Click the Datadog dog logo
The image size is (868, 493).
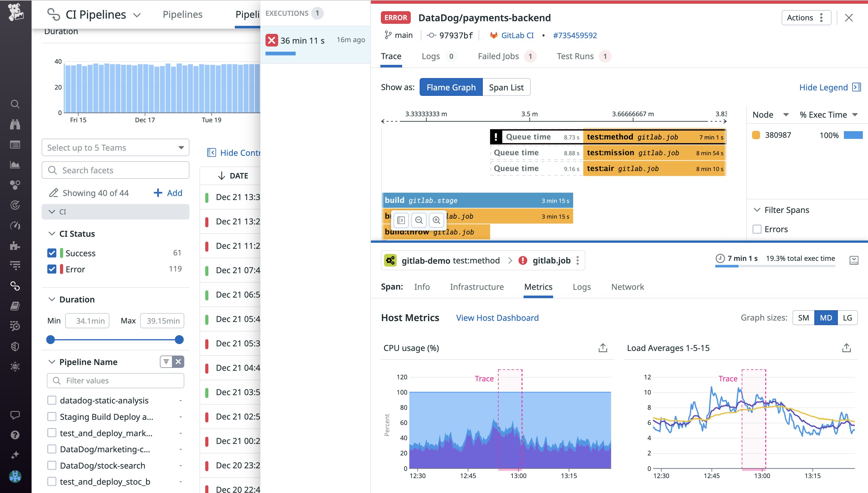15,12
